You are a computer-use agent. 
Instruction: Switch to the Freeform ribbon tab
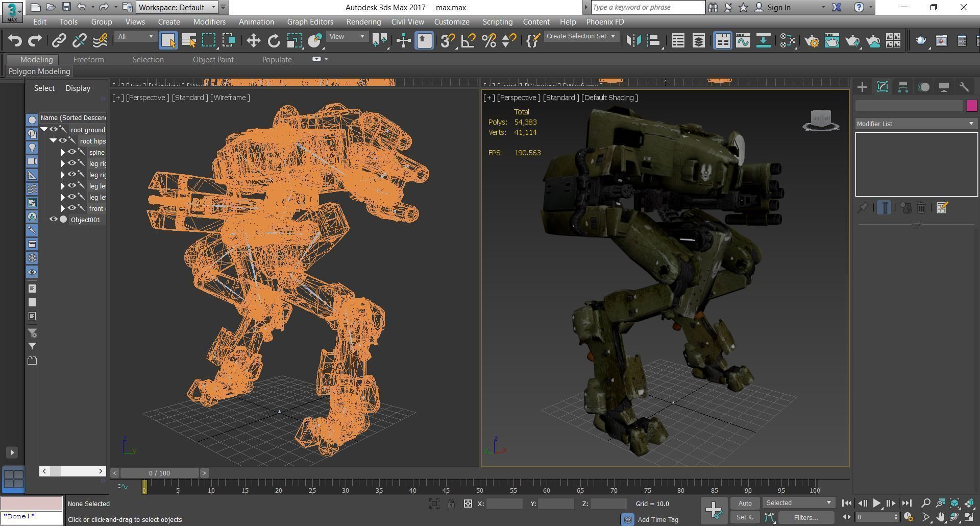pyautogui.click(x=88, y=60)
